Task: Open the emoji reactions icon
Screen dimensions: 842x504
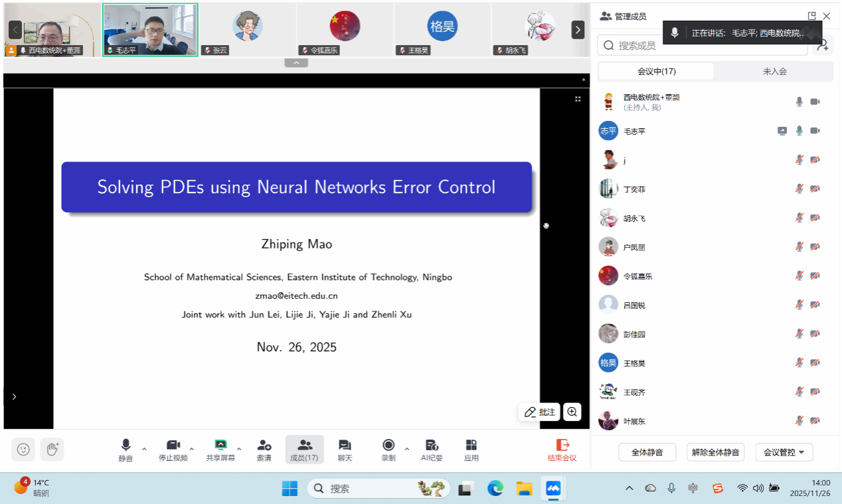Action: (23, 450)
